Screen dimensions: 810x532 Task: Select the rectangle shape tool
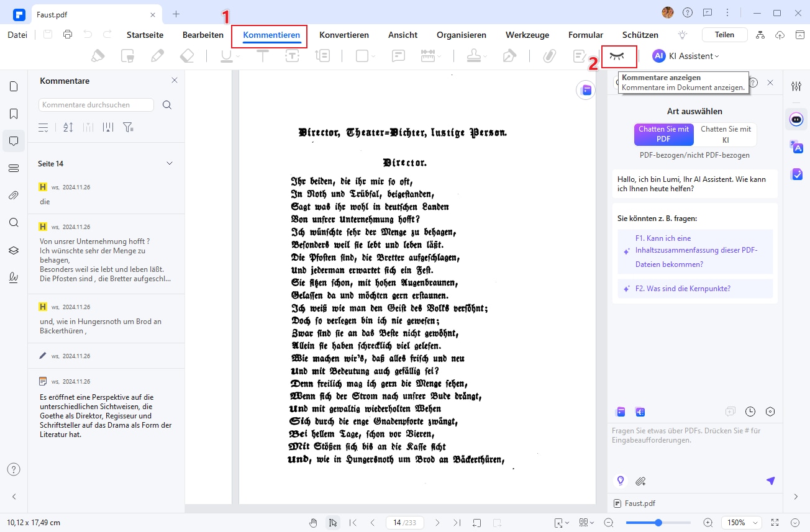(x=362, y=56)
